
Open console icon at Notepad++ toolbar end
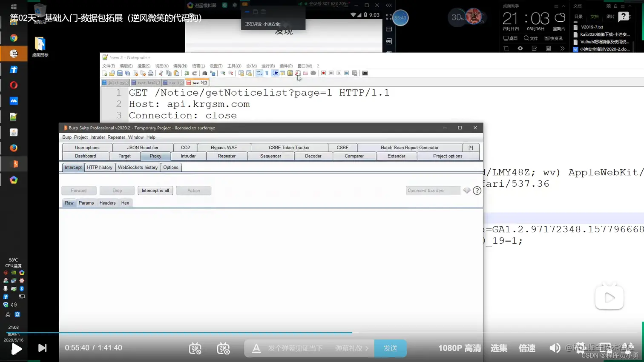[x=365, y=73]
